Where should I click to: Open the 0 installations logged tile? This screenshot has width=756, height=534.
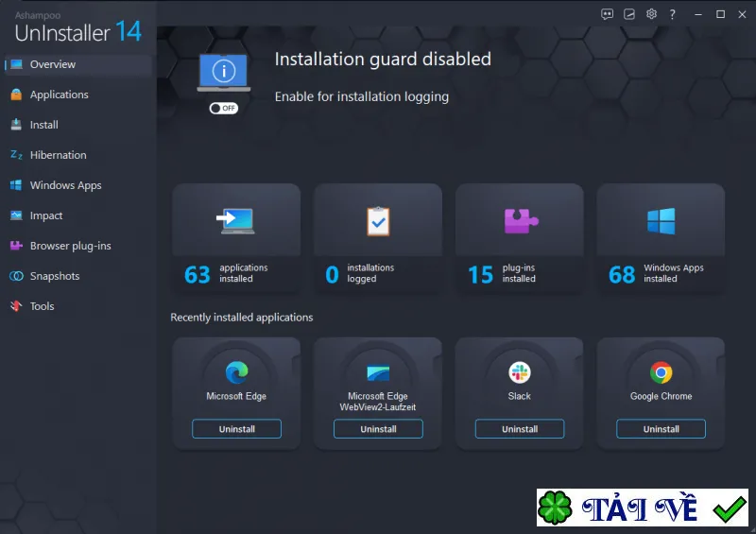pyautogui.click(x=378, y=238)
